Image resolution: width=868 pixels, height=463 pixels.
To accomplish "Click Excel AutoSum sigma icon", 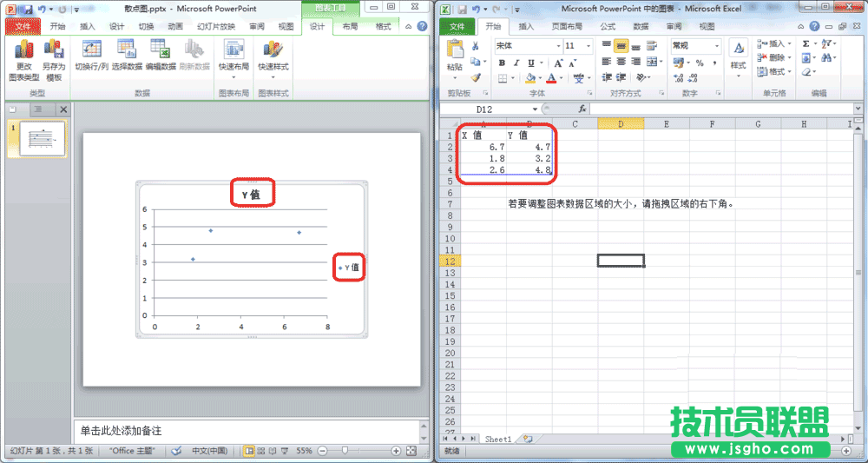I will [806, 43].
